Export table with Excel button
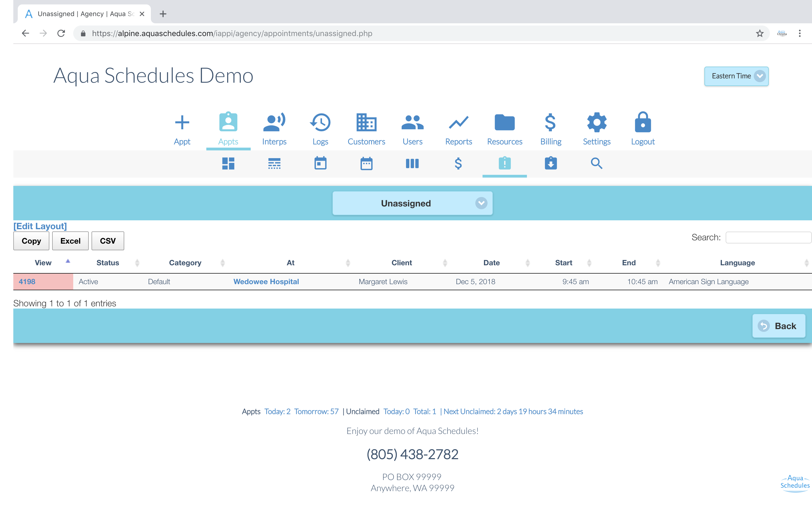 point(70,241)
